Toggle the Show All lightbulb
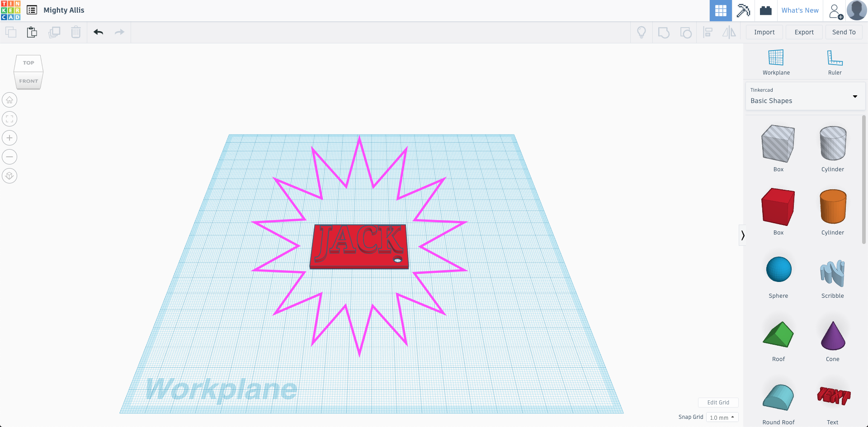 tap(642, 32)
